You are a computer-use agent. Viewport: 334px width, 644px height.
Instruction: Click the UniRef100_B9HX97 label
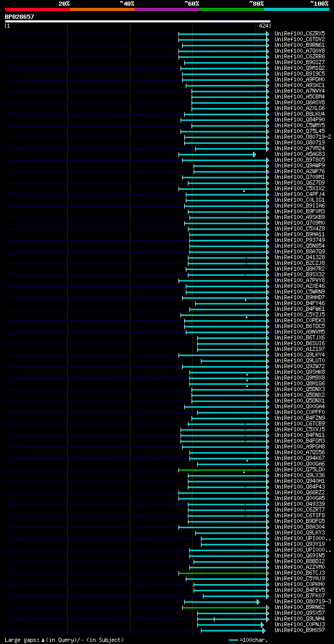click(x=300, y=630)
